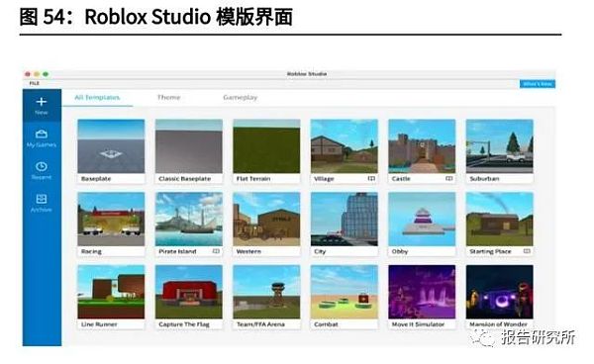This screenshot has height=364, width=594.
Task: Click the Suburban label text
Action: 484,179
